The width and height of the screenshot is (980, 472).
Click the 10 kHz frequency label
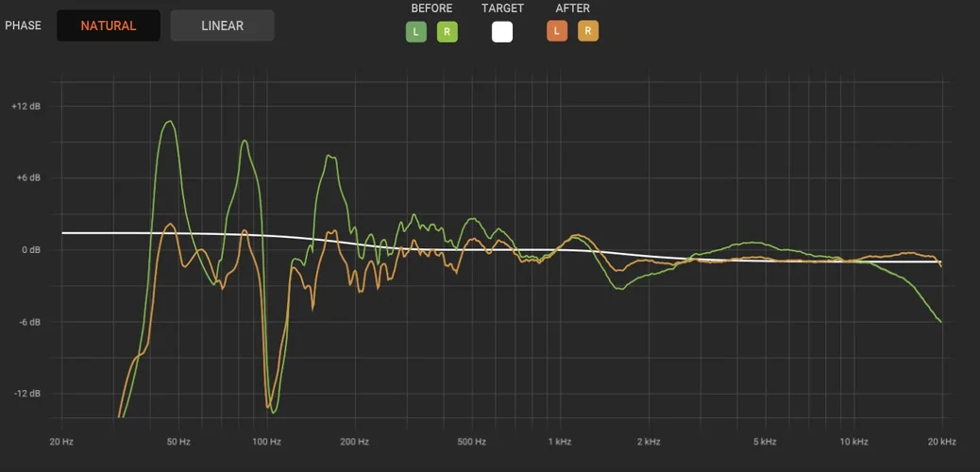(x=853, y=442)
